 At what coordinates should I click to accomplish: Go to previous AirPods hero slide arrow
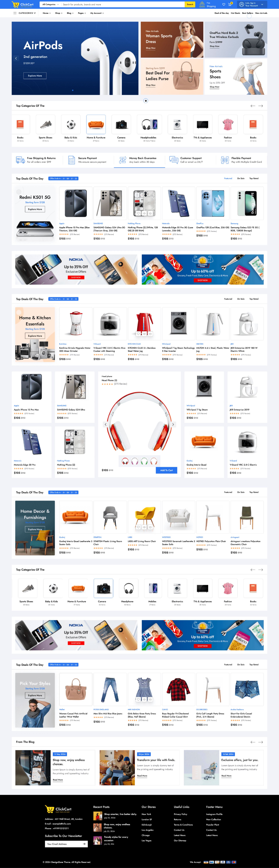coord(16,58)
